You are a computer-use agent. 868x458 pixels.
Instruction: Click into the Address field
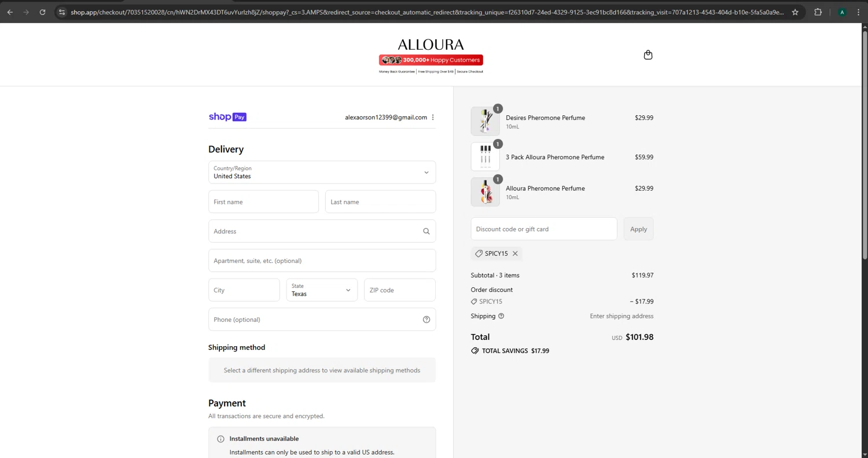(x=322, y=231)
